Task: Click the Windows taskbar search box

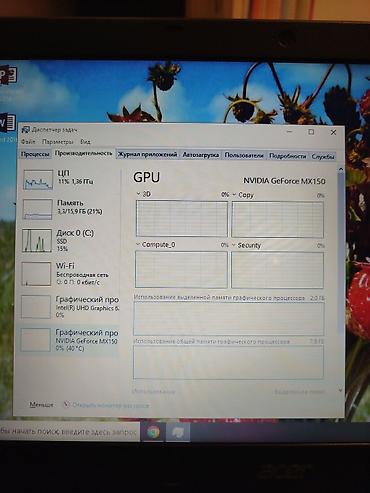Action: tap(69, 432)
